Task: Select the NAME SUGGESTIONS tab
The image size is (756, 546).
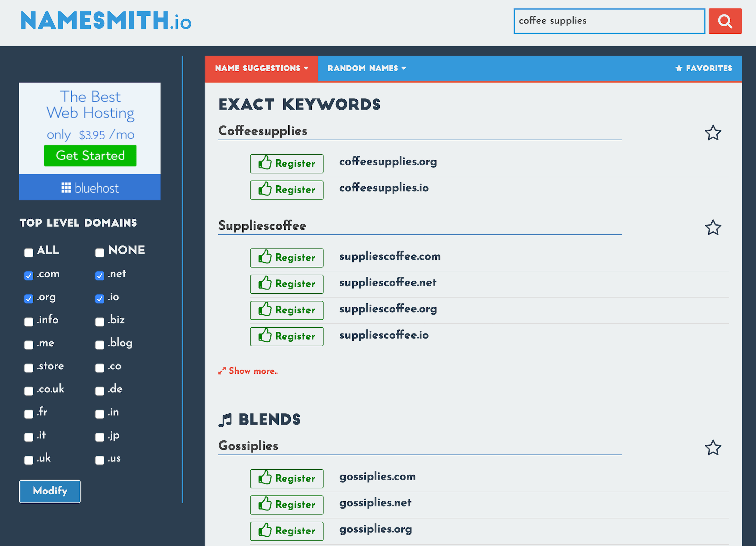Action: coord(261,68)
